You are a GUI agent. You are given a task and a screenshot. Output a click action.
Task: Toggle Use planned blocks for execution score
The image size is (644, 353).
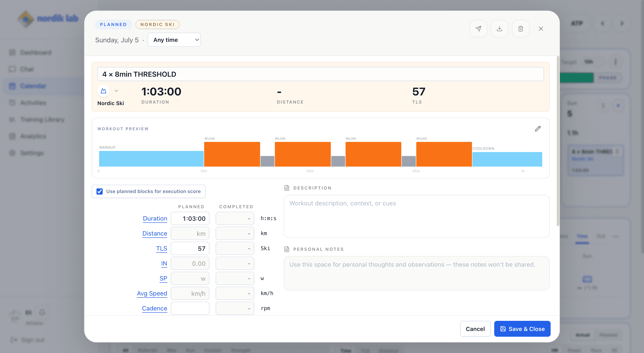[100, 191]
